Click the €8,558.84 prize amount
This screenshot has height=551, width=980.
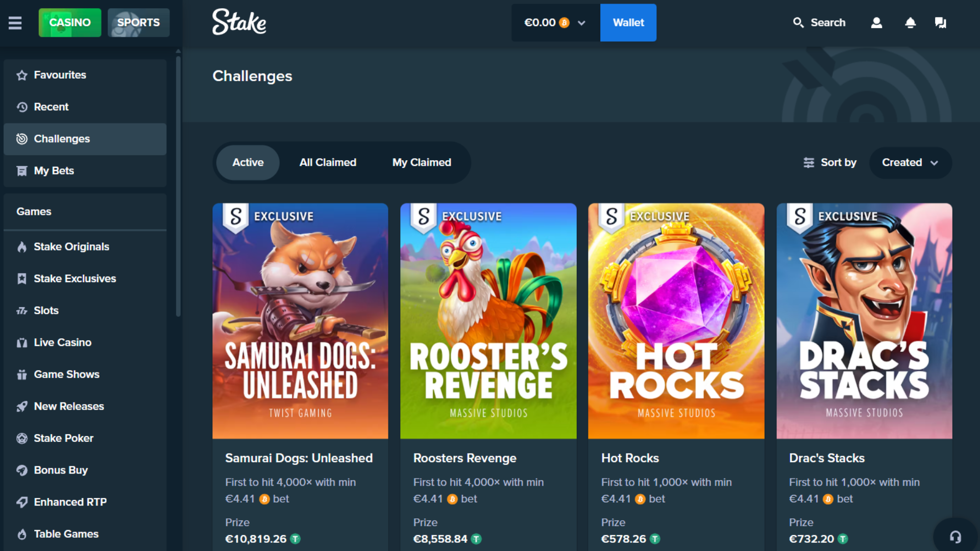click(440, 539)
